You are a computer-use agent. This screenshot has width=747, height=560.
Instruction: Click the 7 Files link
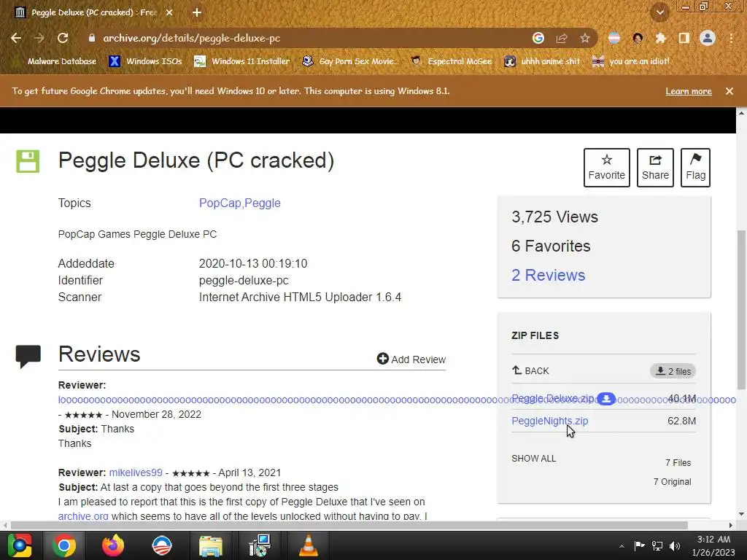point(678,462)
